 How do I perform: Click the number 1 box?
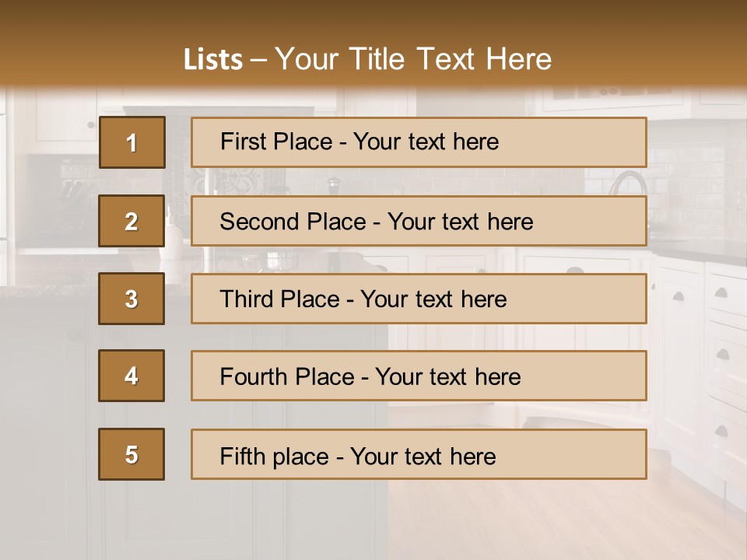point(132,142)
